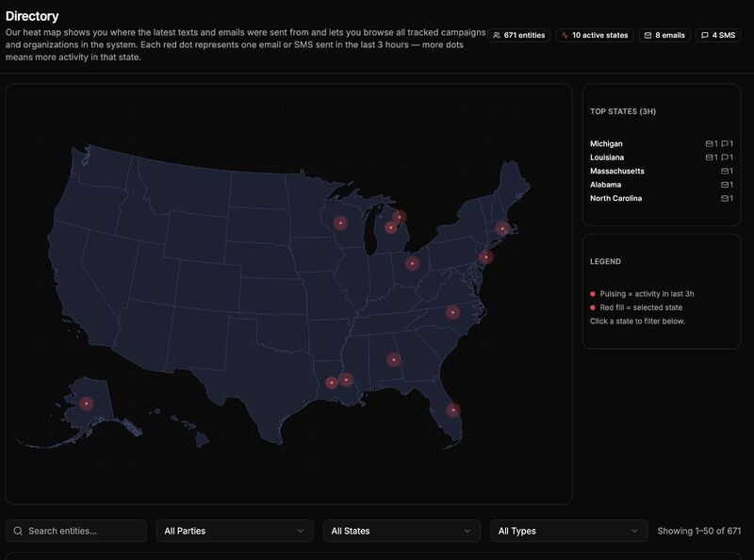The image size is (754, 560).
Task: Click the northeastern Michigan pulsing dot
Action: click(399, 217)
